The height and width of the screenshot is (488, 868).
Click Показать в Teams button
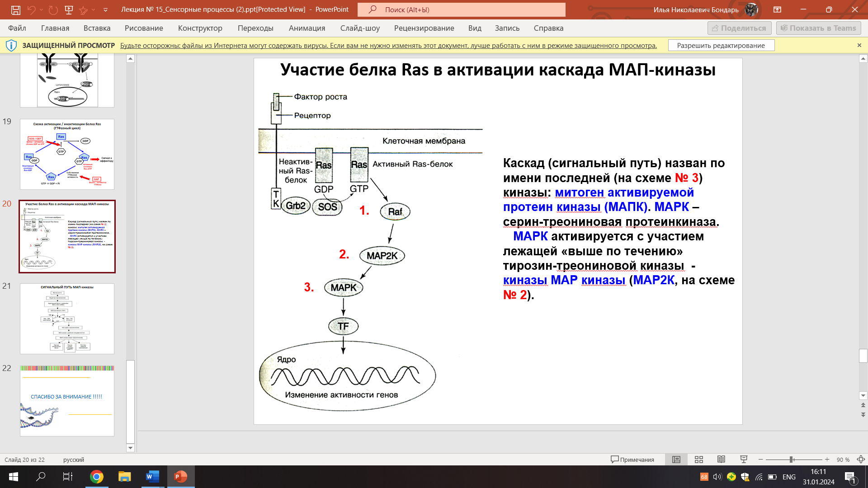point(818,28)
